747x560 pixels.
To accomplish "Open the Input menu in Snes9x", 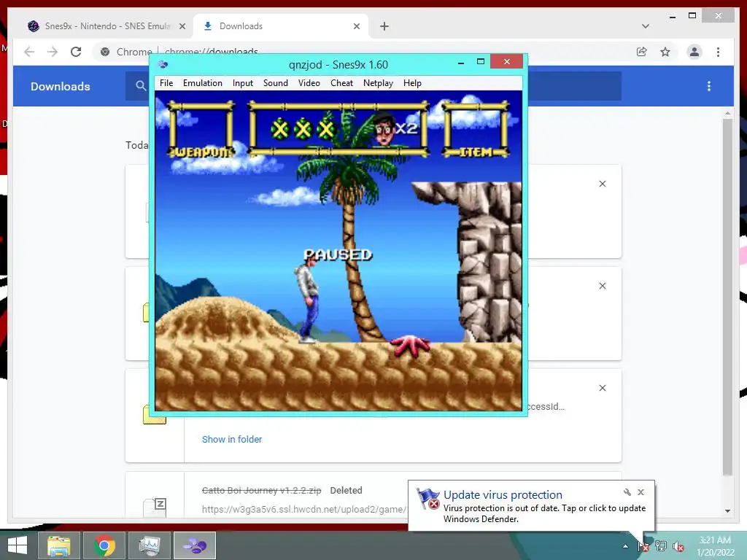I will pos(242,83).
